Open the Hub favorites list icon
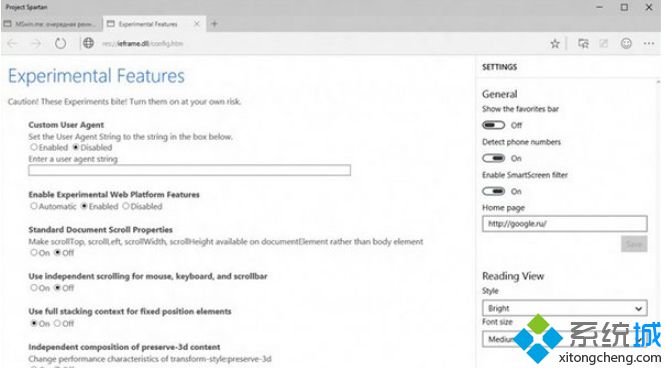 tap(584, 43)
